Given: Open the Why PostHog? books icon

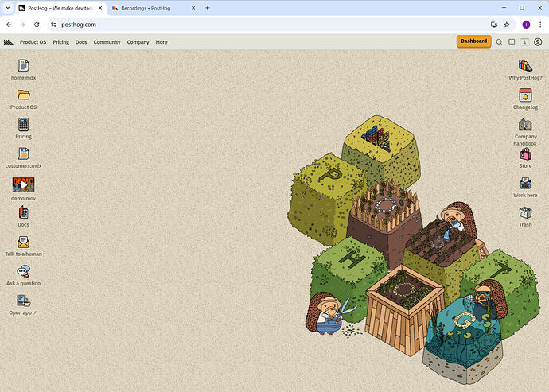Looking at the screenshot, I should (x=525, y=66).
